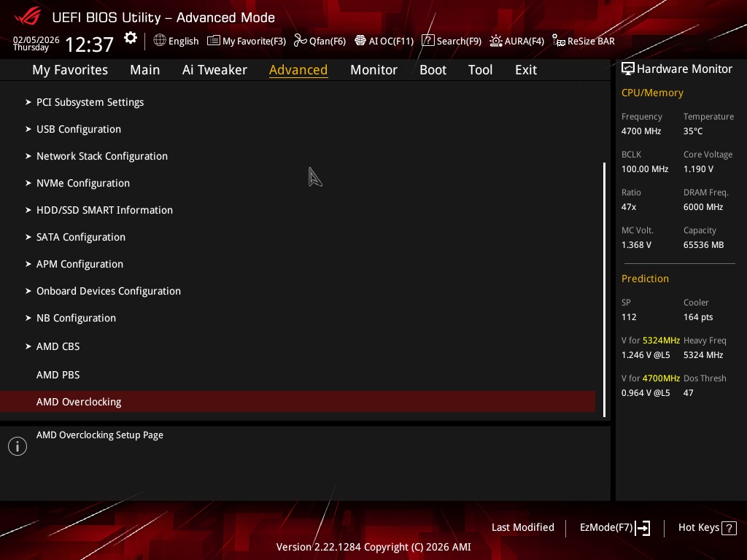747x560 pixels.
Task: Expand PCI Subsystem Settings arrow
Action: [x=28, y=102]
